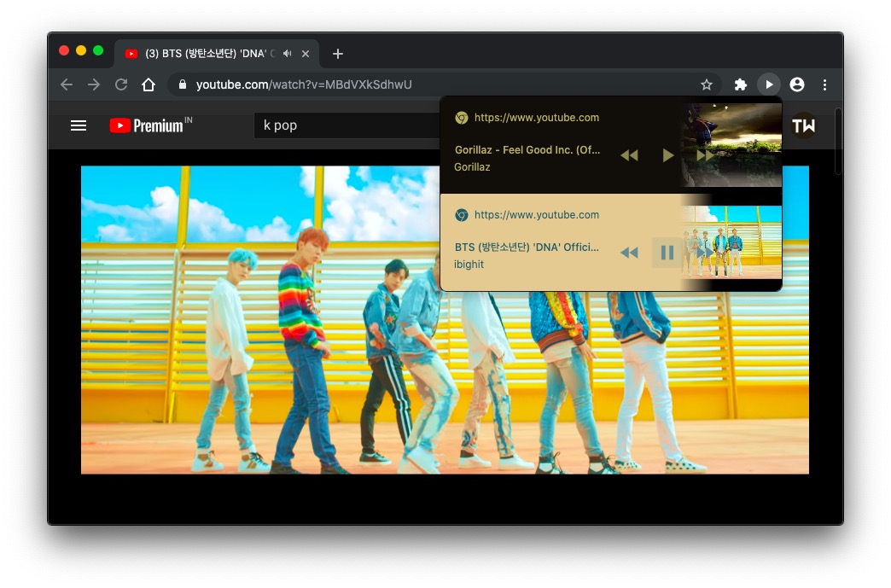Toggle the media control toolbar button
Image resolution: width=891 pixels, height=588 pixels.
click(x=769, y=84)
